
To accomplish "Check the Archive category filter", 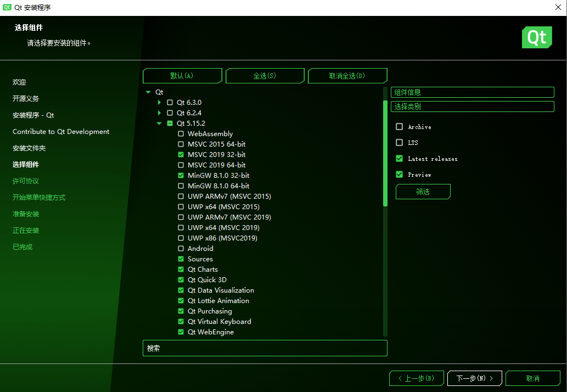I will pos(399,126).
